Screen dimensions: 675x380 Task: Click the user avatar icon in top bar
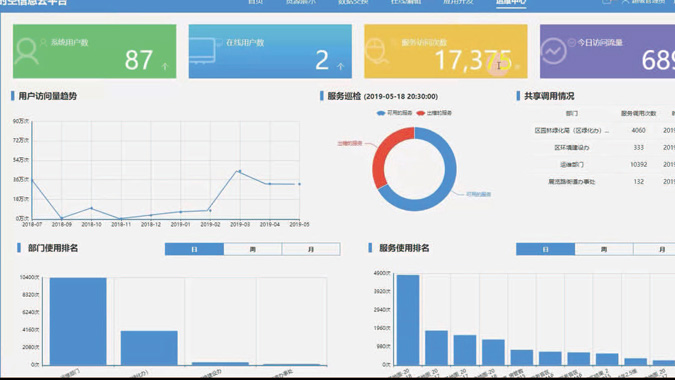click(x=625, y=2)
